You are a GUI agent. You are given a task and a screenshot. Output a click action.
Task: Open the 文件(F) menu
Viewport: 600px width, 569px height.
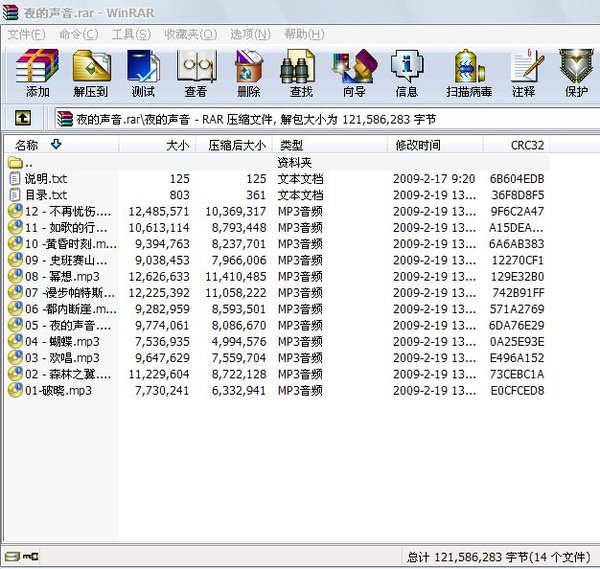pyautogui.click(x=26, y=34)
